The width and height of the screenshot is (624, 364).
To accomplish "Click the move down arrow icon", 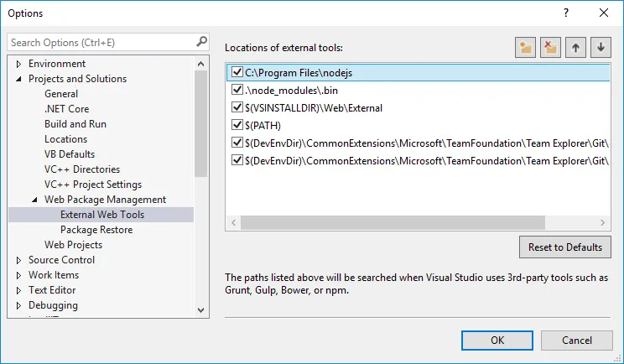I will 601,48.
